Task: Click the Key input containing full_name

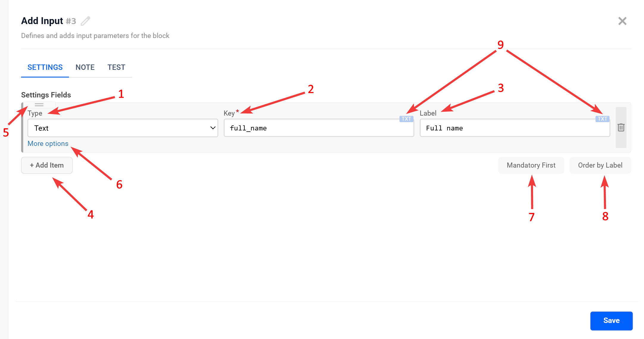Action: coord(318,128)
